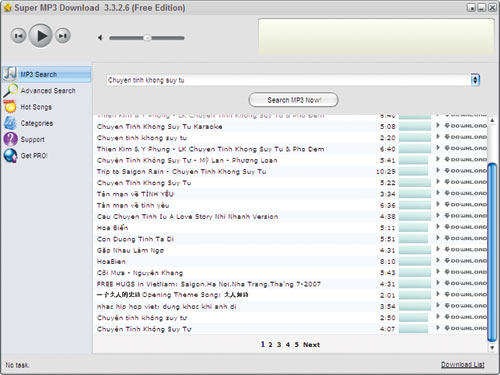Click results scrollbar down arrow
Screen dimensions: 500x375
pos(492,348)
